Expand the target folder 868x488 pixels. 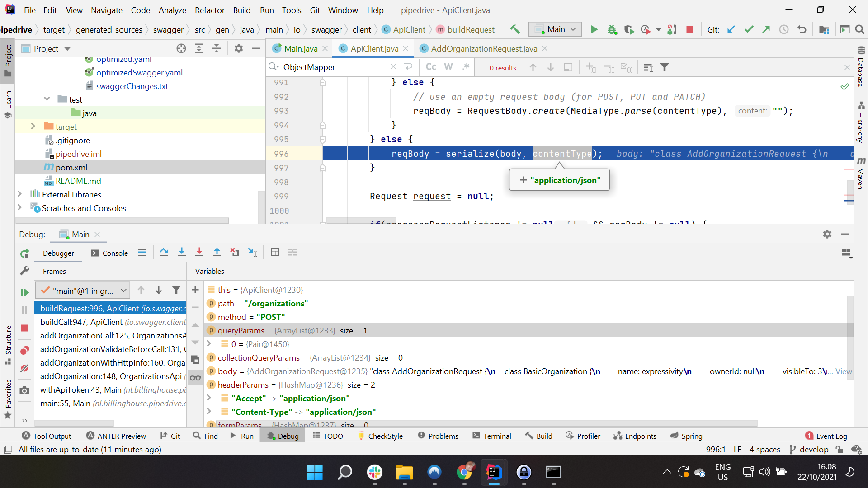click(x=33, y=126)
